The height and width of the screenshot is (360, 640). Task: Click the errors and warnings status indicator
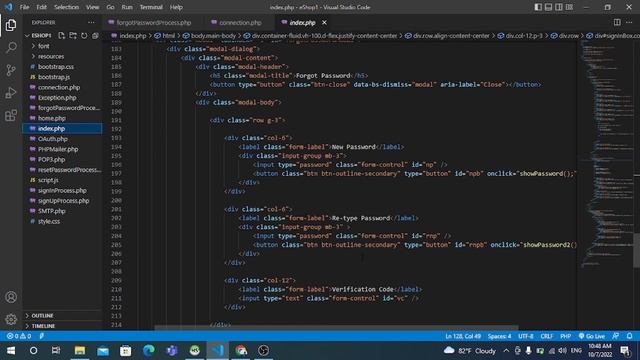click(19, 336)
